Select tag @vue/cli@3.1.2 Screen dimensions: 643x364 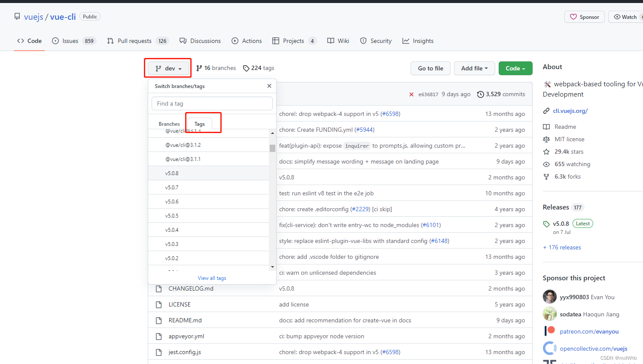(209, 145)
